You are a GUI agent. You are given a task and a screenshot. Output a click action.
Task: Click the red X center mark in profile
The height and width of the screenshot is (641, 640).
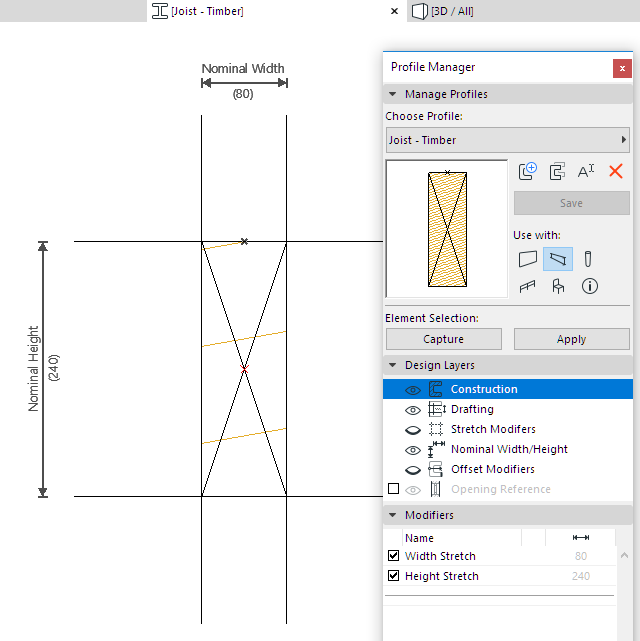click(244, 369)
